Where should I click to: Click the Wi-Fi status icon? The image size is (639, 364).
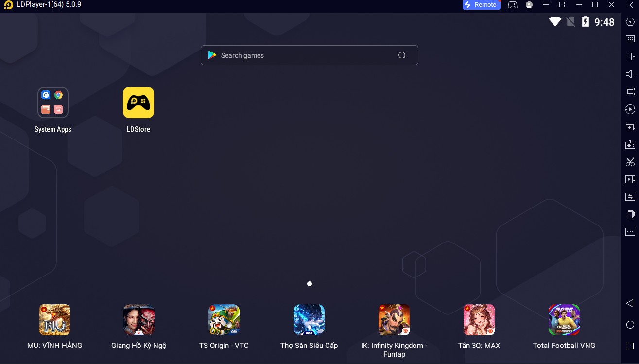pos(555,22)
